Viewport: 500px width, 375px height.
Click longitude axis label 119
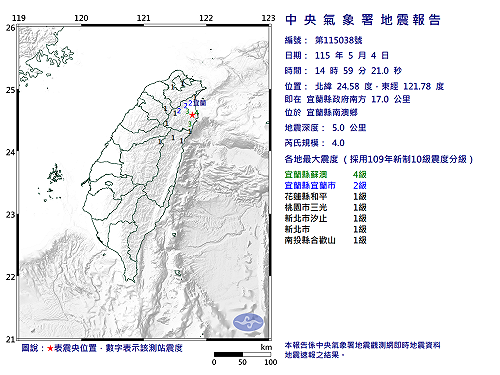[x=19, y=18]
